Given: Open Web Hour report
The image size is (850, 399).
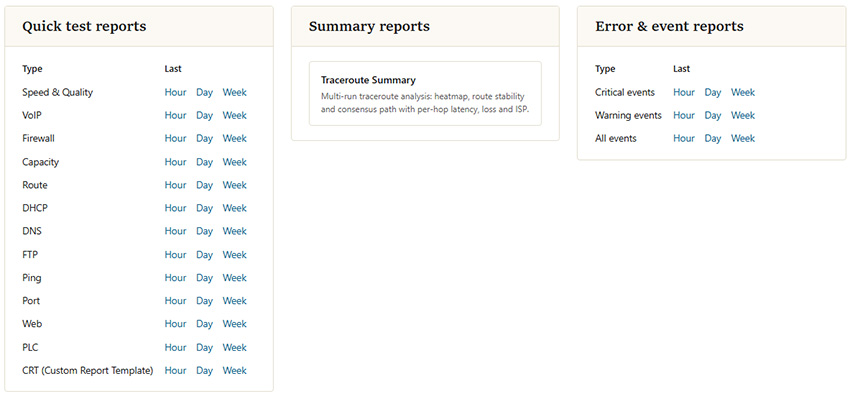Looking at the screenshot, I should [175, 324].
